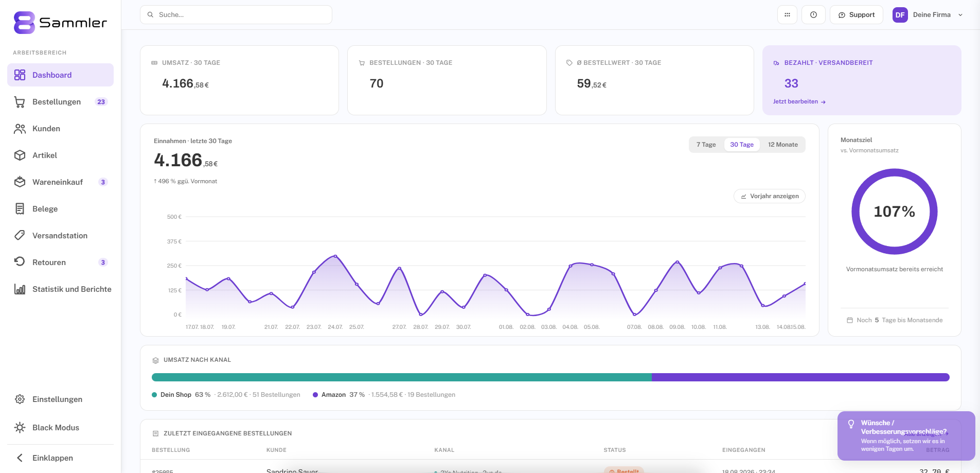Open Bestellungen via the cart icon

(20, 102)
